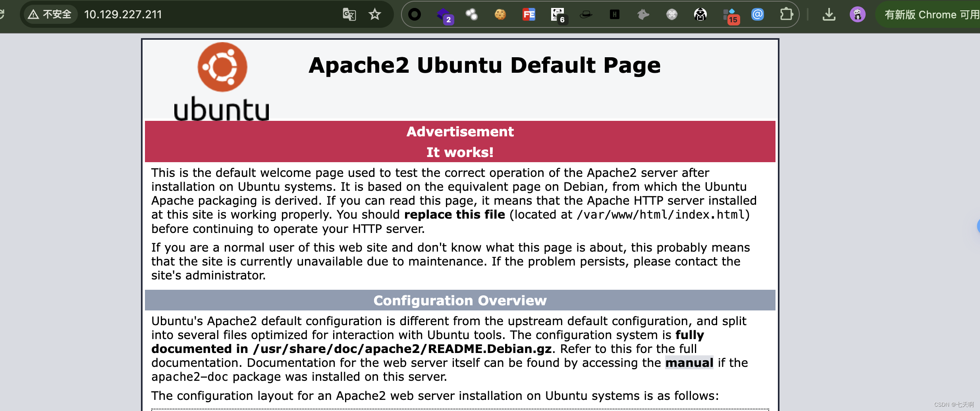Image resolution: width=980 pixels, height=411 pixels.
Task: Open the Chrome profile avatar
Action: tap(857, 15)
